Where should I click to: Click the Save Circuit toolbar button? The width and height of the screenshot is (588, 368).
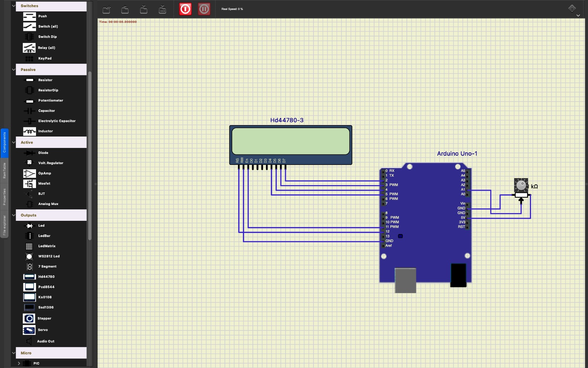[x=144, y=9]
